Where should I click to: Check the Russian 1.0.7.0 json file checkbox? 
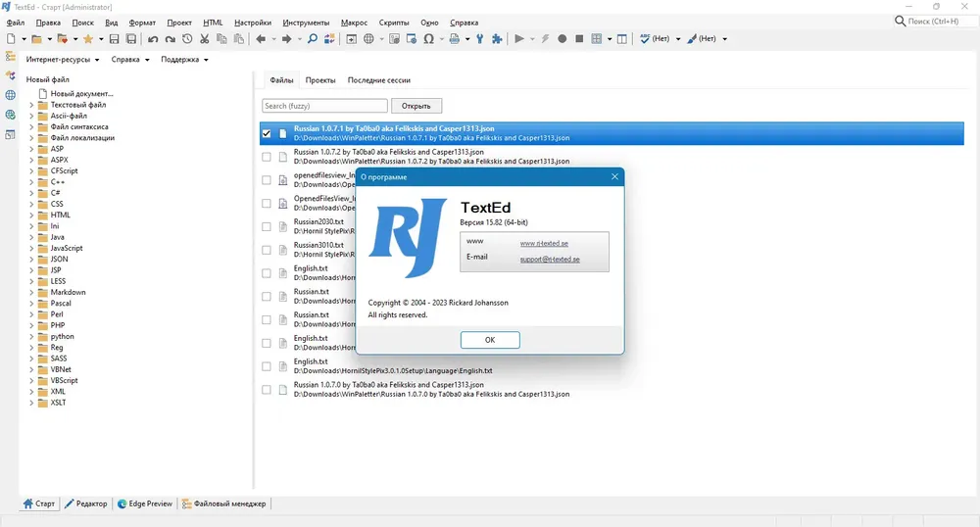(x=267, y=390)
